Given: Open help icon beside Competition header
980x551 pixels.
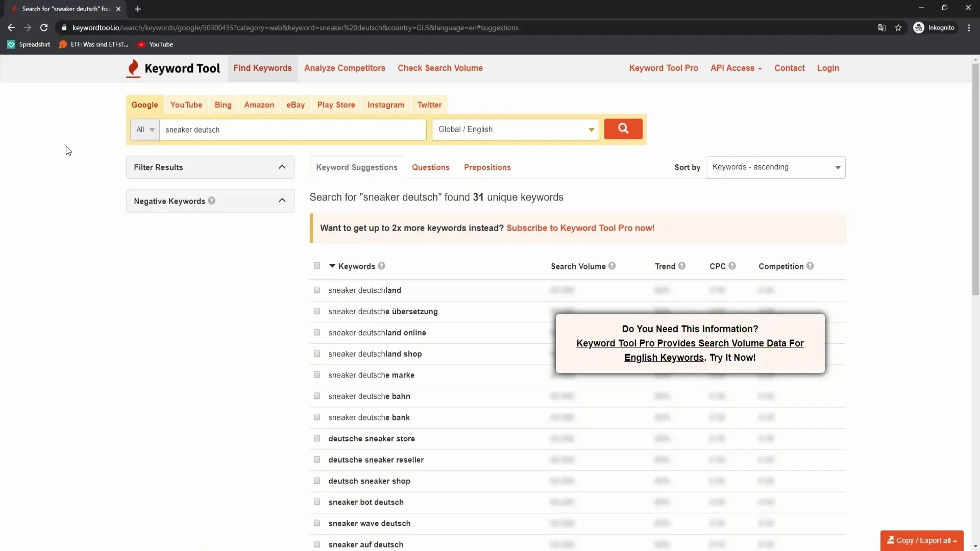Looking at the screenshot, I should pyautogui.click(x=810, y=266).
